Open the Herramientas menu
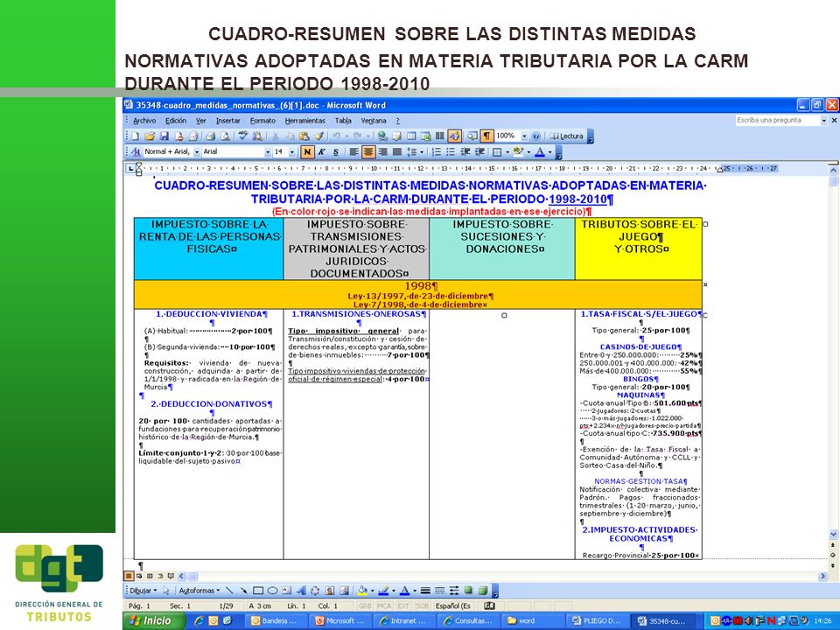Image resolution: width=840 pixels, height=630 pixels. (304, 121)
